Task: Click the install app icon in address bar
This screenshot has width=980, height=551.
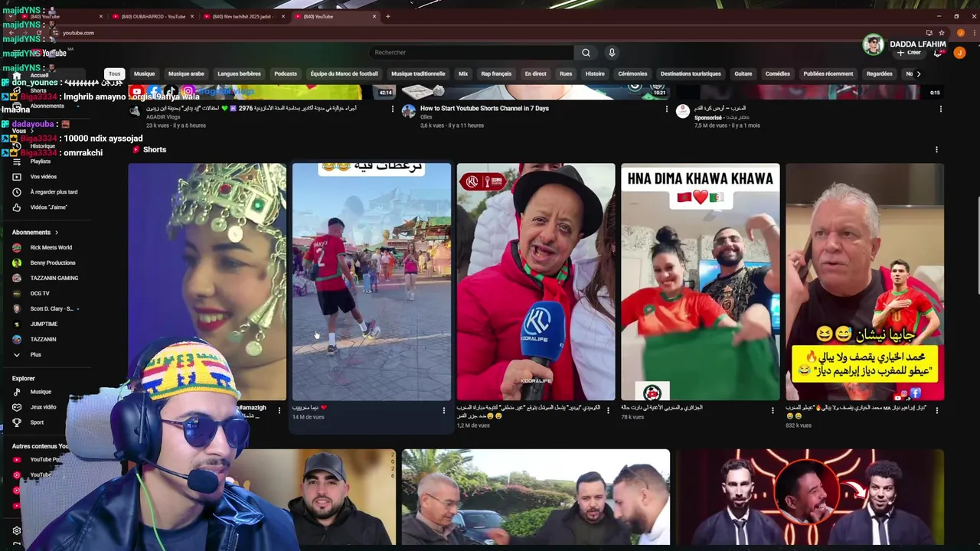Action: (x=929, y=33)
